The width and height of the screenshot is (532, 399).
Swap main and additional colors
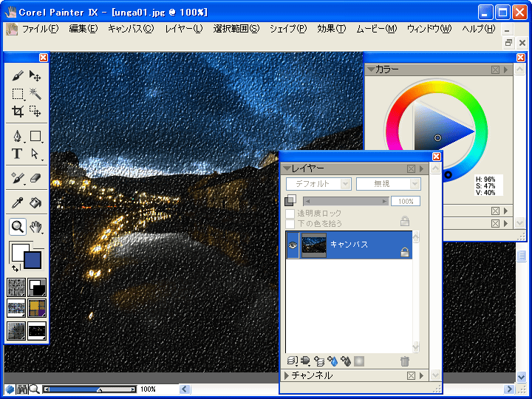15,268
